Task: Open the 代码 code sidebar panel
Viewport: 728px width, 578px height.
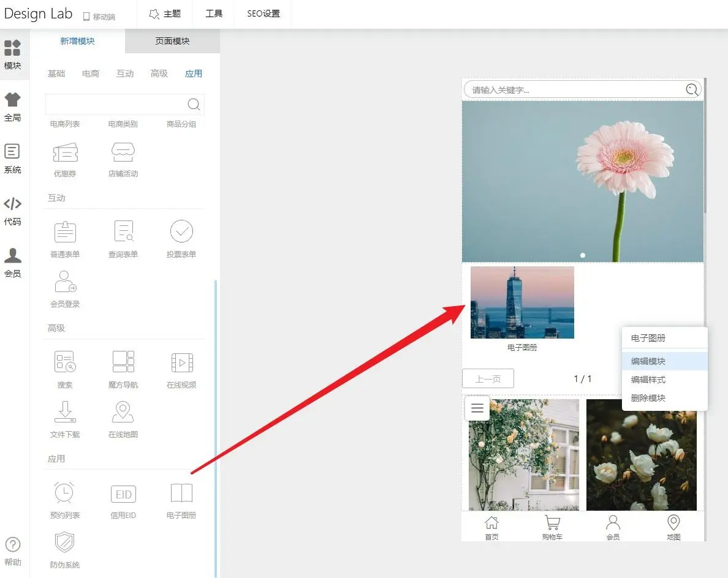Action: click(12, 211)
